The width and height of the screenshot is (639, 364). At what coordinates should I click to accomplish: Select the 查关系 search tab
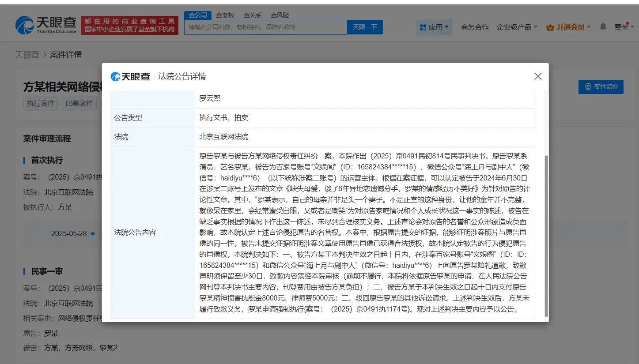(x=253, y=15)
